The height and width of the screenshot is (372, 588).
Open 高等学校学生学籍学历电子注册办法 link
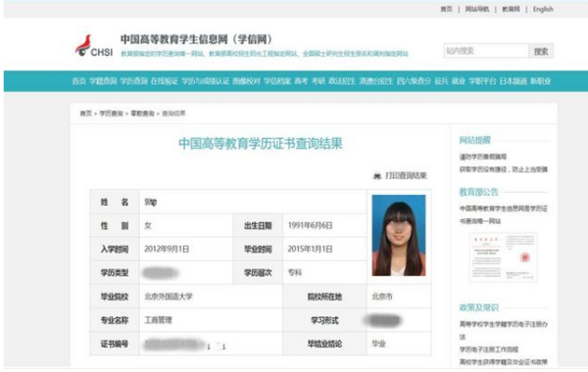click(x=504, y=330)
